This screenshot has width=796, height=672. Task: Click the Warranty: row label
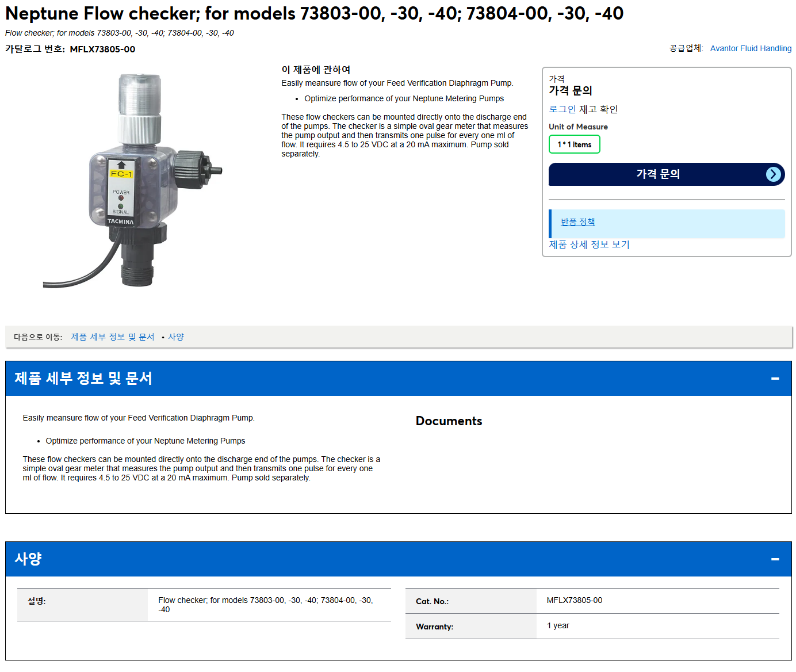pyautogui.click(x=434, y=627)
